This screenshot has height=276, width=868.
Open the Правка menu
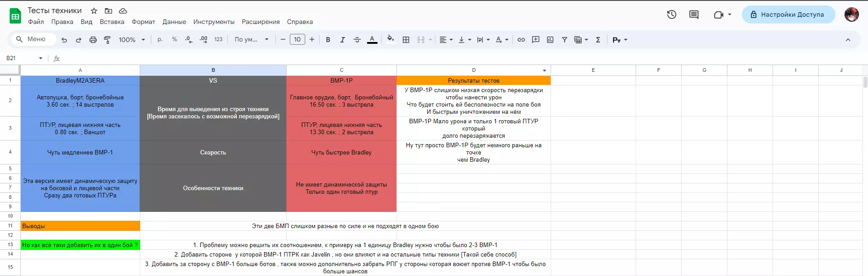62,22
